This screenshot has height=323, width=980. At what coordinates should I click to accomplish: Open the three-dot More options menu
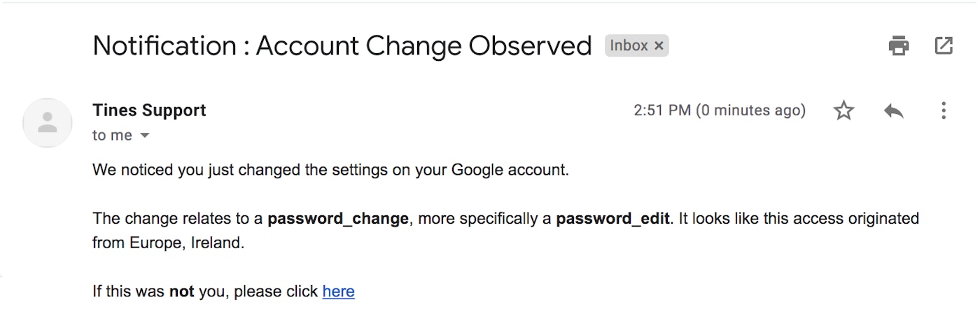tap(944, 110)
